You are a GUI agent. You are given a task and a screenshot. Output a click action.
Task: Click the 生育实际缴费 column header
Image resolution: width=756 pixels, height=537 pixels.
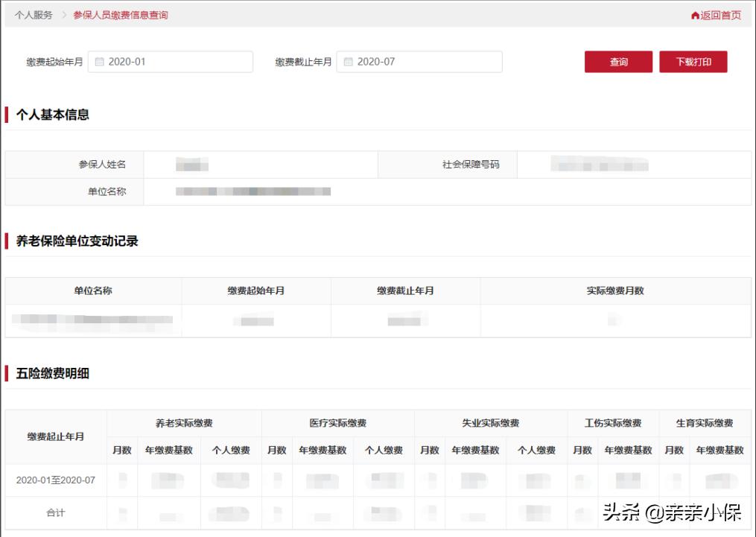point(702,422)
